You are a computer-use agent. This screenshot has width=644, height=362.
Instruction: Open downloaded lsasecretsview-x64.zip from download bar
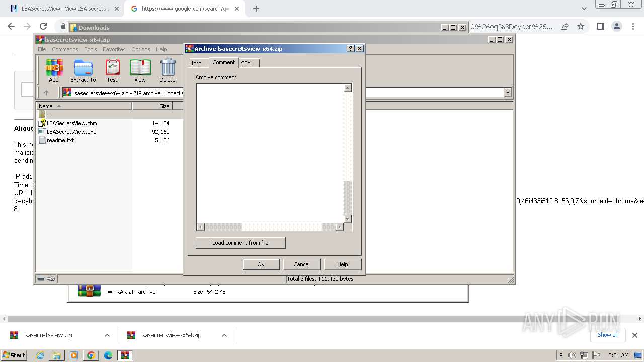[172, 335]
